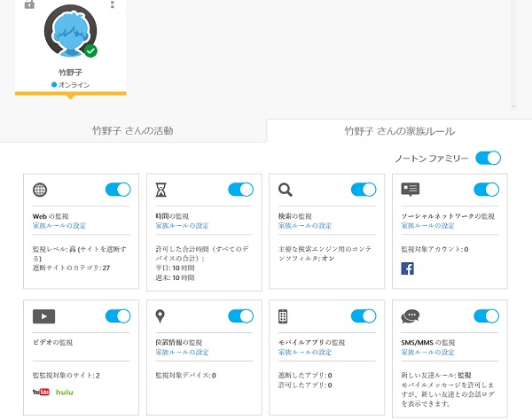Toggle ソーシャルネットワークの監視 switch
This screenshot has height=420, width=532.
pyautogui.click(x=487, y=190)
